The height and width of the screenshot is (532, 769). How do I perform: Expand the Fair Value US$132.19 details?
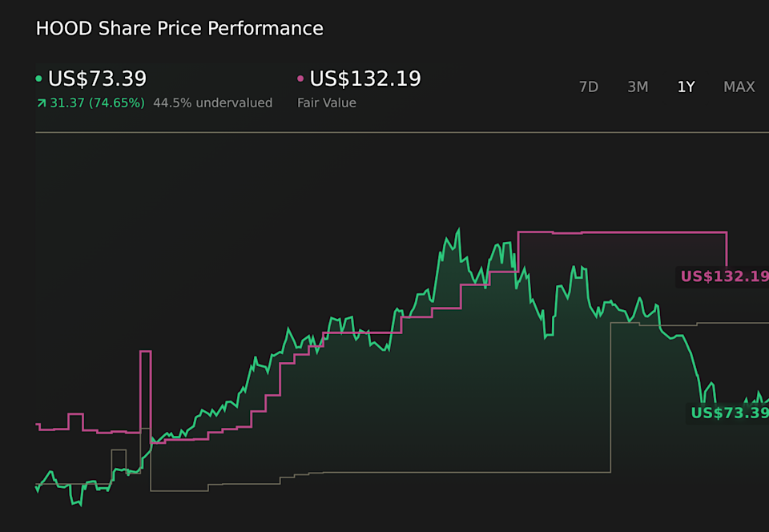point(364,79)
